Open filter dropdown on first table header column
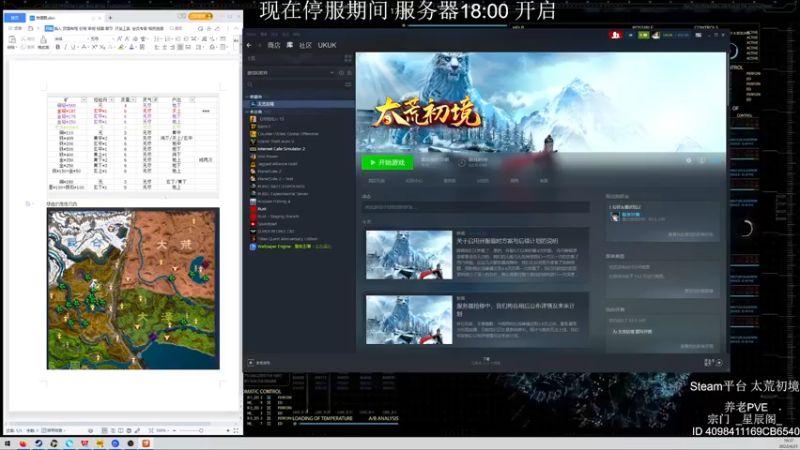 pos(83,99)
